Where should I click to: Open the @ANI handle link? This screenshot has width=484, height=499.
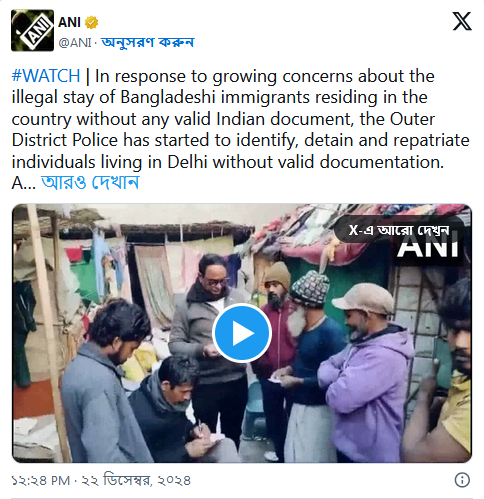(75, 42)
